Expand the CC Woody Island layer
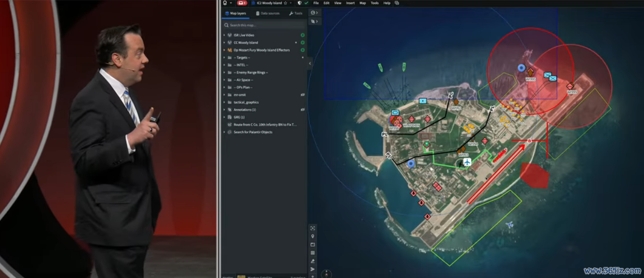The image size is (644, 278). tap(224, 43)
